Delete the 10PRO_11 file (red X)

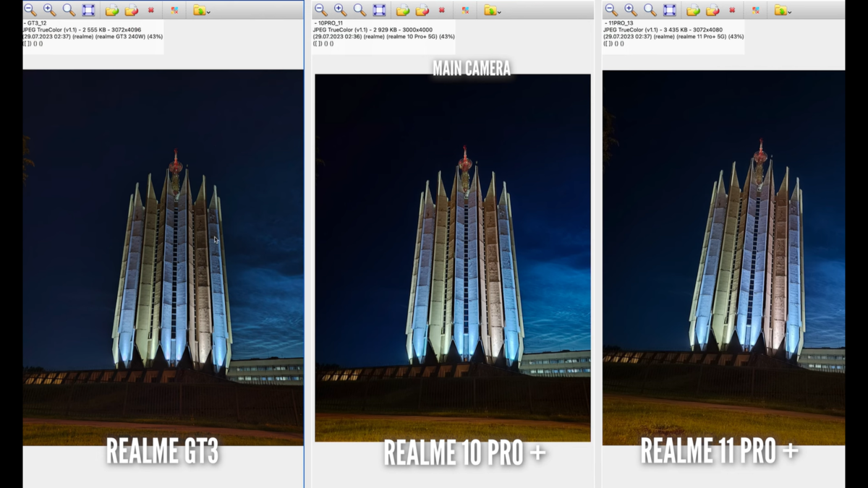coord(442,10)
